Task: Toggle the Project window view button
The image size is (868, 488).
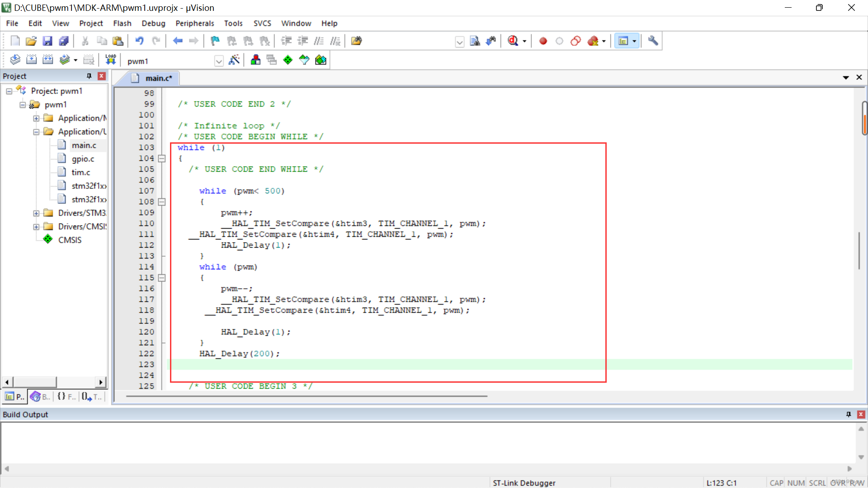Action: [x=623, y=41]
